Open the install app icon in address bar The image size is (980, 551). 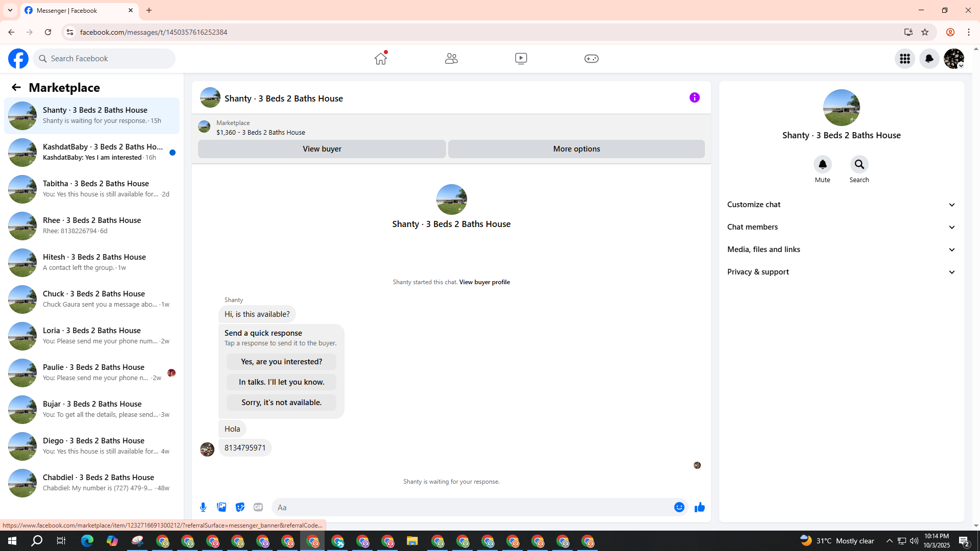[x=908, y=32]
